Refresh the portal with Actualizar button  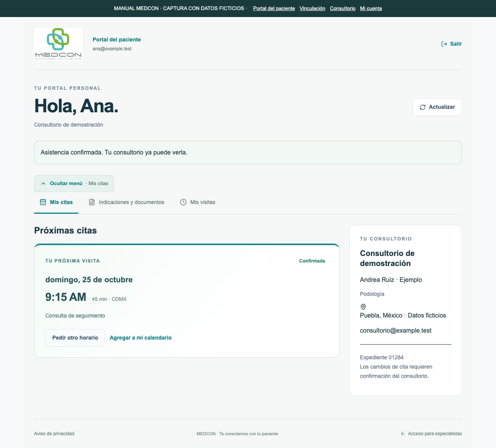(x=437, y=107)
